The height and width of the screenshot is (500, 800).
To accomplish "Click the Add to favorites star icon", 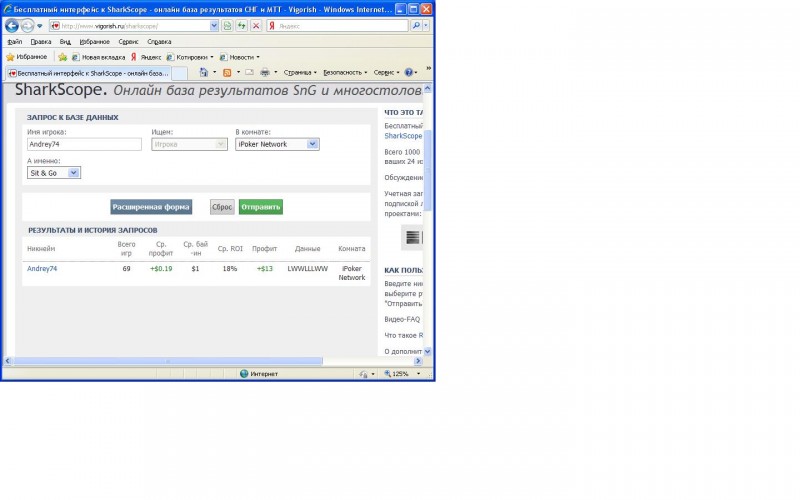I will tap(62, 57).
